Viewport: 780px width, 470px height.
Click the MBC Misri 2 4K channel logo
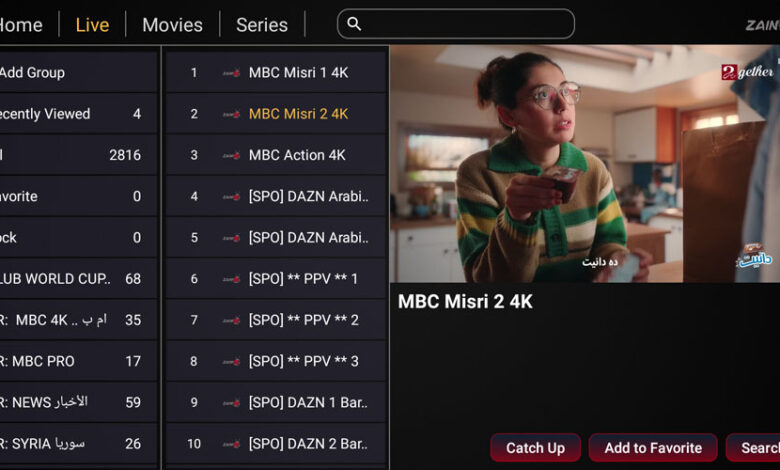tap(231, 114)
